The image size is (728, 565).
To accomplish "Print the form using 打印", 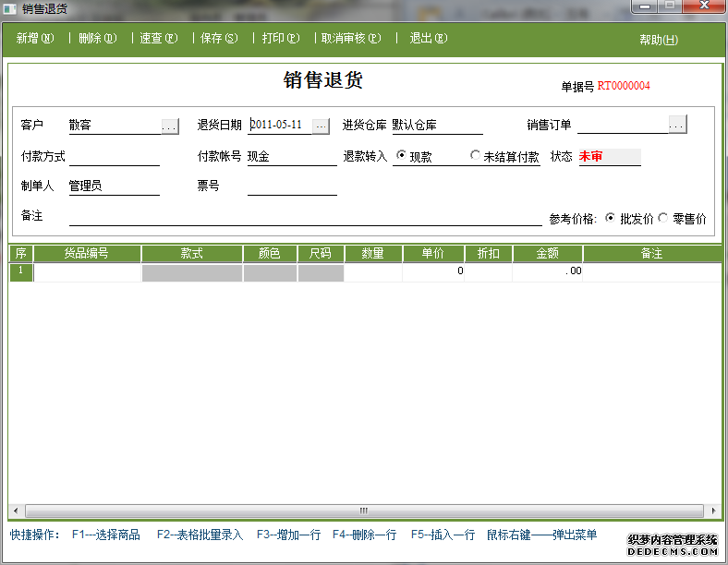I will coord(281,39).
